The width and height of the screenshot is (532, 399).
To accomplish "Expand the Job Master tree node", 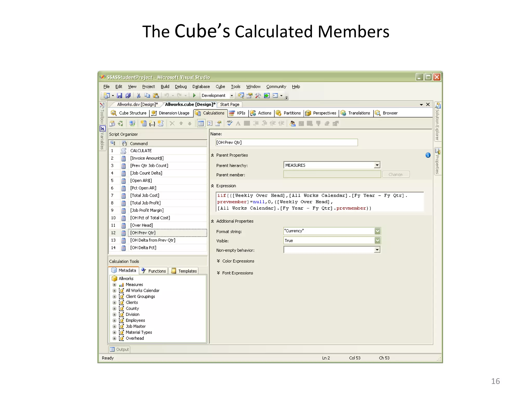I will point(114,327).
